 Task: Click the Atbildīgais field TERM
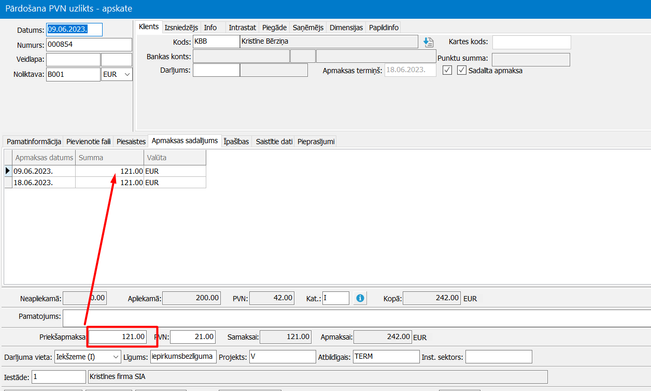tap(386, 357)
